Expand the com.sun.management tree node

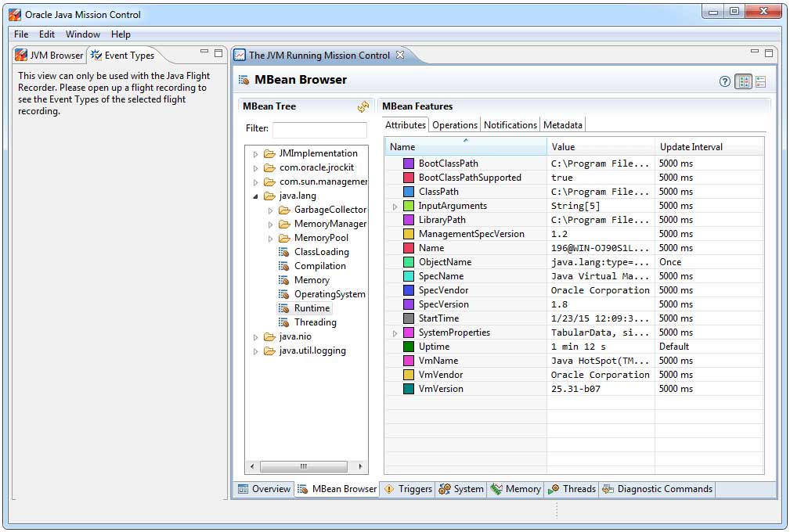255,182
